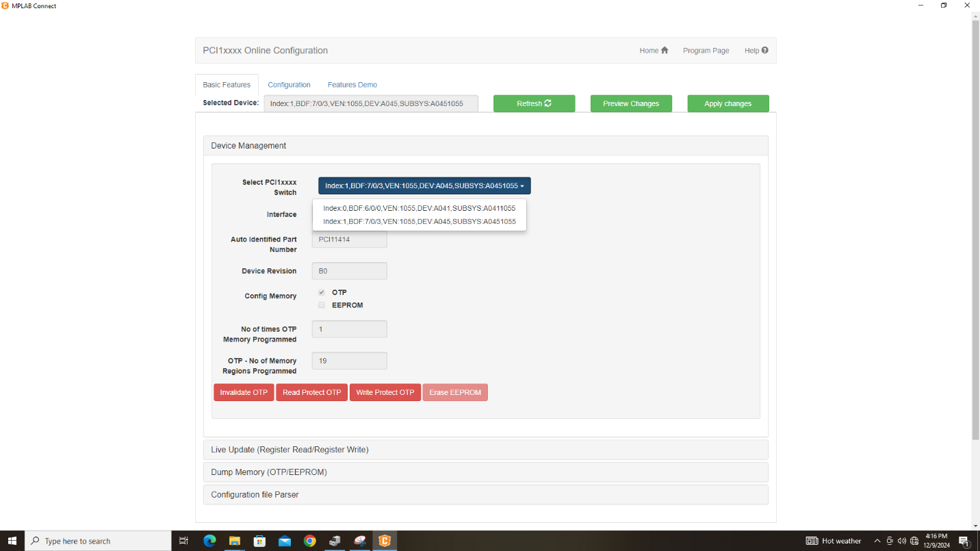Expand the Dump Memory (OTP/EEPROM) section
980x551 pixels.
tap(268, 472)
